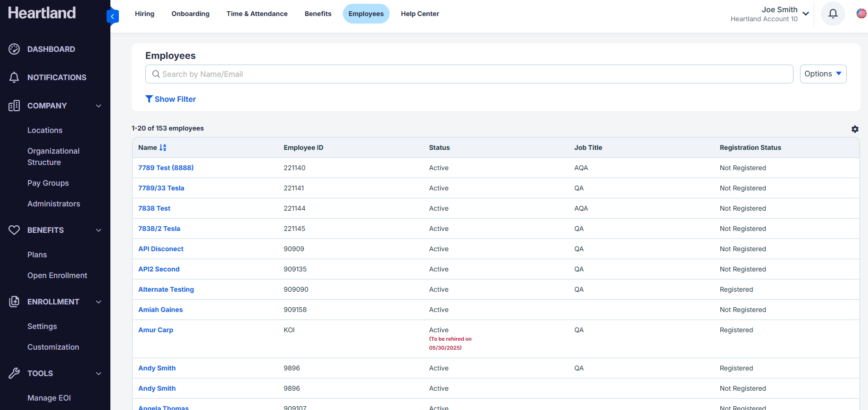This screenshot has width=868, height=410.
Task: Open employee 7838/2 Tesla
Action: tap(159, 229)
